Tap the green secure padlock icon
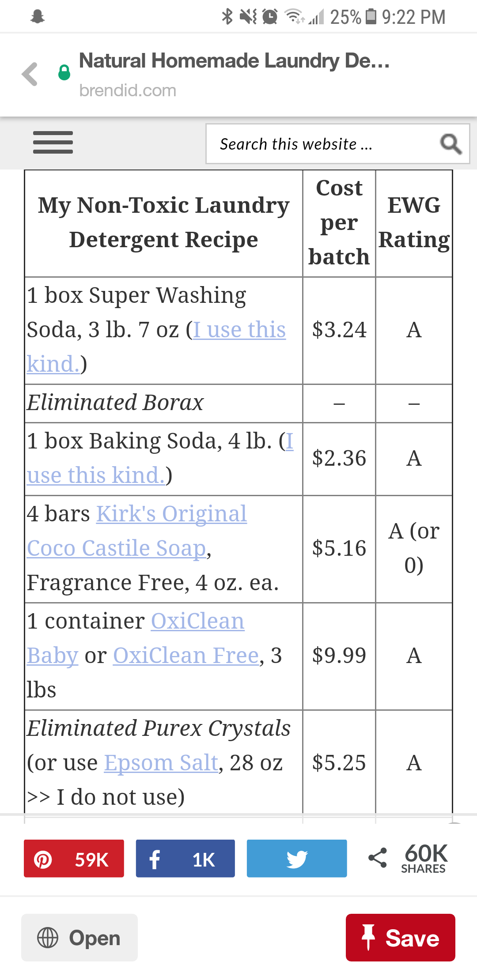 64,72
